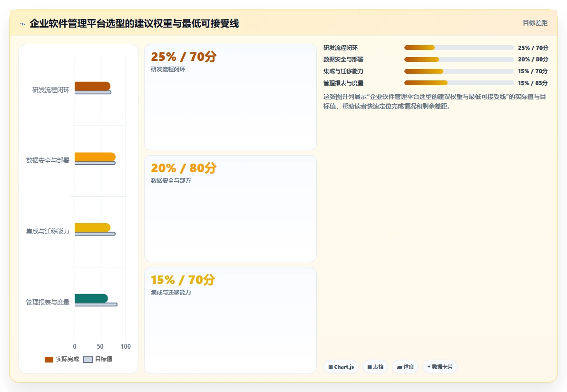The width and height of the screenshot is (567, 392).
Task: Click the gray target bar under 管理报表与度量
Action: pos(96,304)
